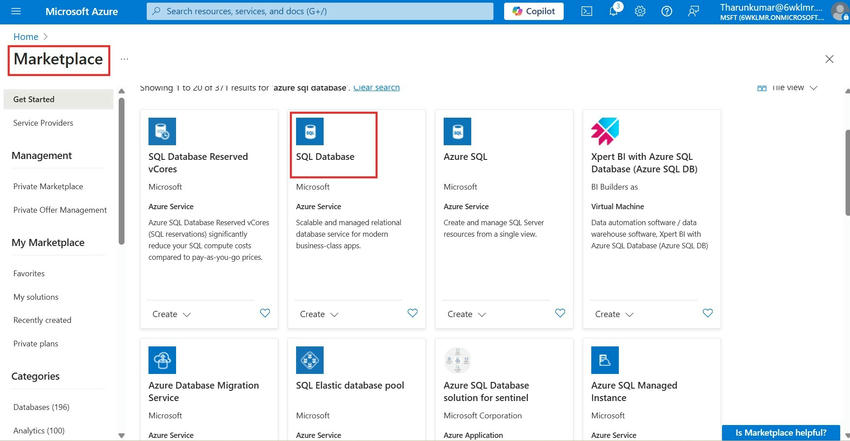The image size is (850, 441).
Task: Open Recently created in the sidebar
Action: (42, 320)
